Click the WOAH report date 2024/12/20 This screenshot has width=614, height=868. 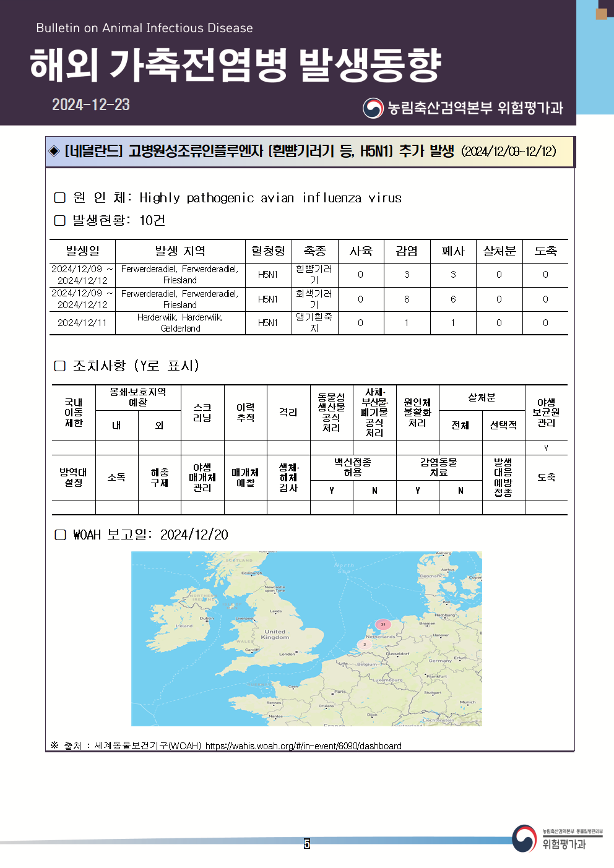pyautogui.click(x=194, y=535)
